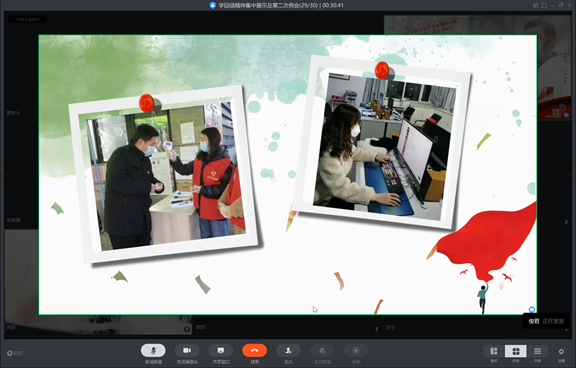Unmute the microphone
Viewport: 576px width, 368px height.
tap(153, 350)
